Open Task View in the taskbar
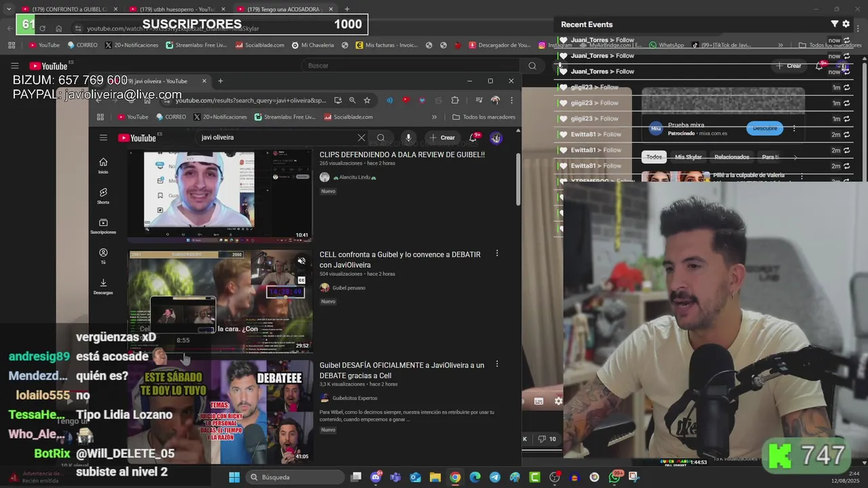The width and height of the screenshot is (868, 488). tap(356, 477)
